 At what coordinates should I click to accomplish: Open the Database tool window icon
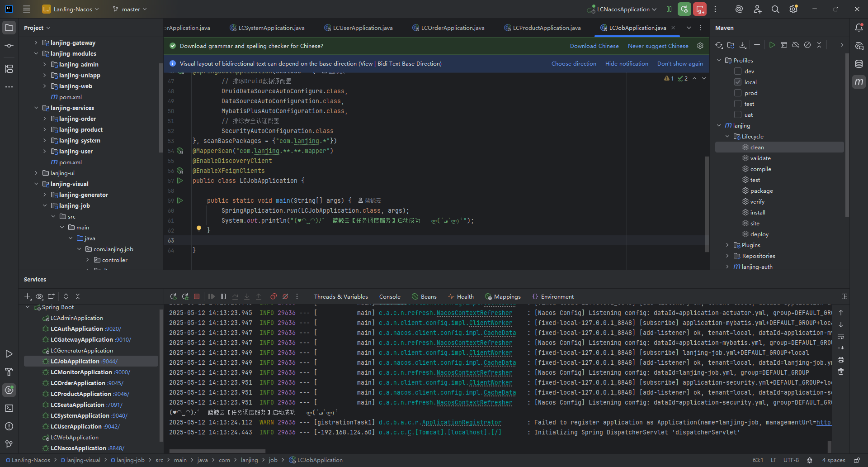pyautogui.click(x=859, y=64)
